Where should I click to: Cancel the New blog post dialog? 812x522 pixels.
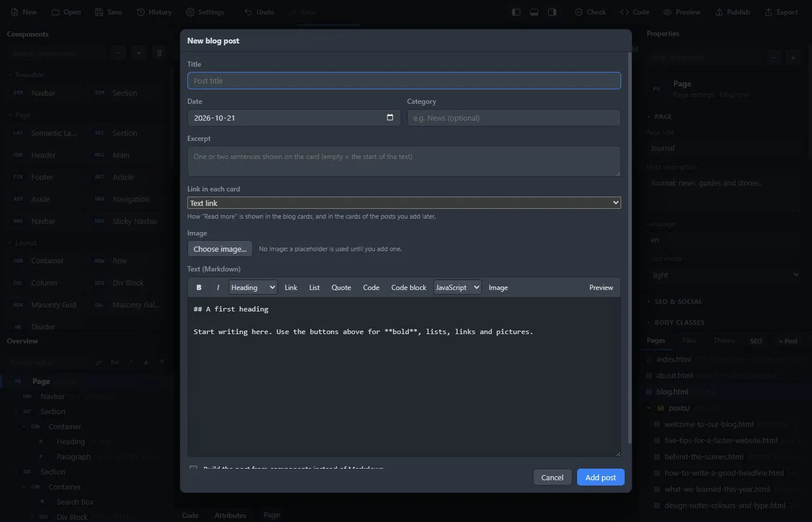point(552,477)
